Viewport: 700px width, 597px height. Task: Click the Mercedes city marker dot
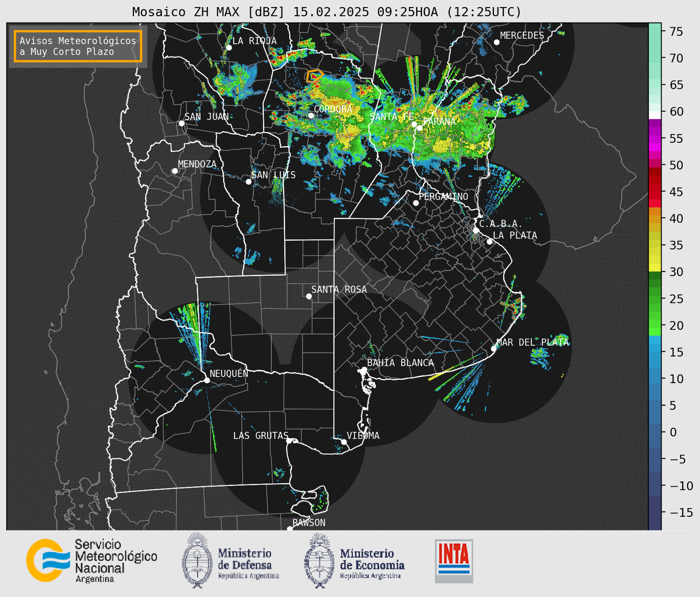coord(497,42)
